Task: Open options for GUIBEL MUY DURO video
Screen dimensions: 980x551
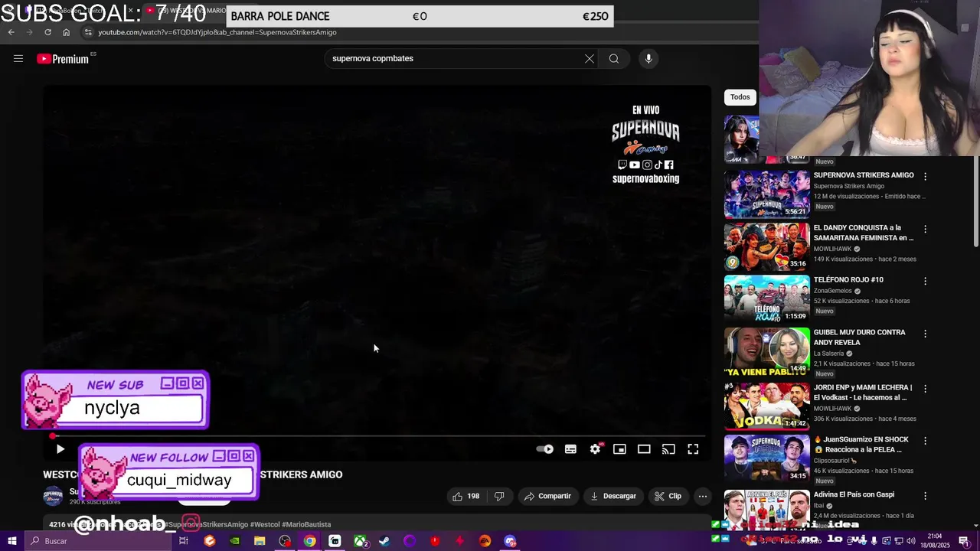Action: [925, 334]
